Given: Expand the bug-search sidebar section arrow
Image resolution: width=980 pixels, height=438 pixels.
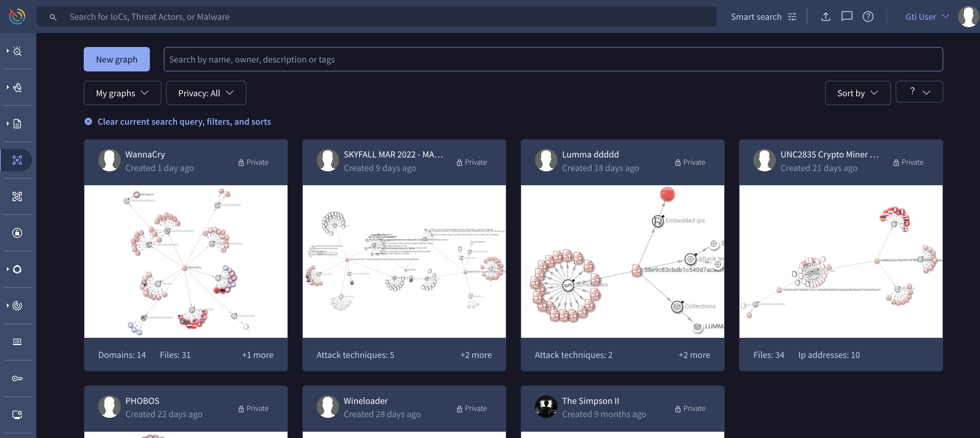Looking at the screenshot, I should (x=8, y=51).
